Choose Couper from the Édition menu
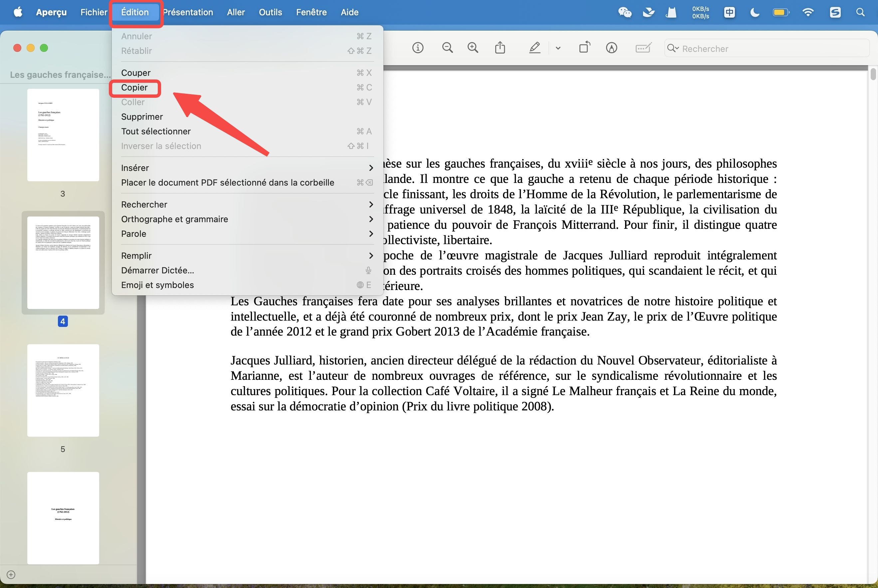 pos(247,73)
